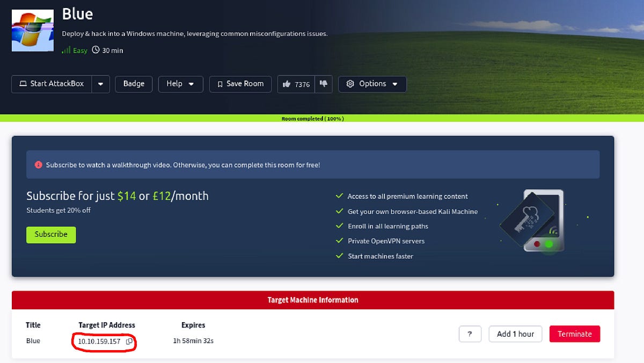Open the Badge page
Image resolution: width=644 pixels, height=363 pixels.
click(134, 84)
